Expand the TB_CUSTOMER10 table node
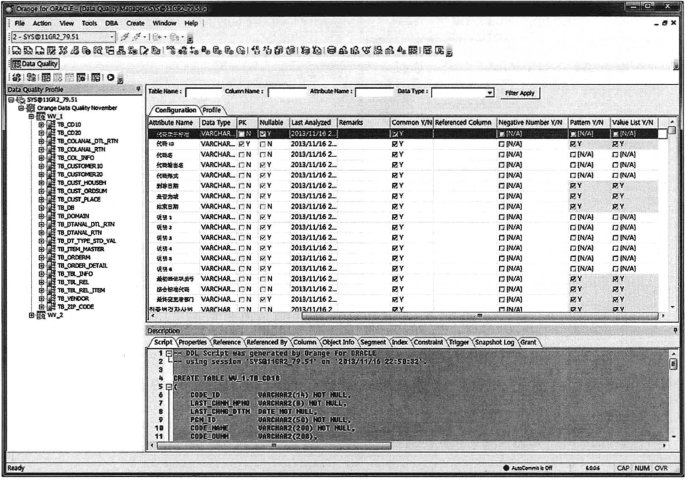 pos(41,166)
